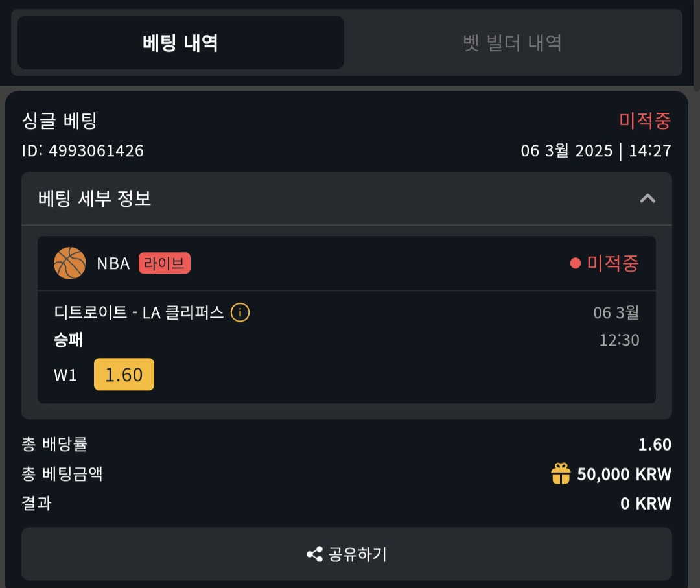The image size is (700, 588).
Task: Open match info circle icon
Action: [x=240, y=312]
